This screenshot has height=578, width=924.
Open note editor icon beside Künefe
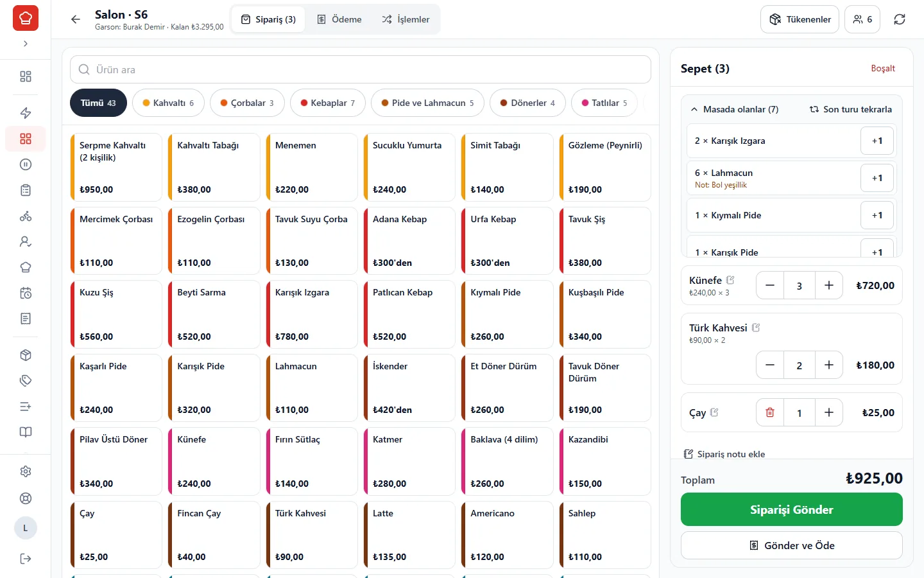tap(730, 280)
